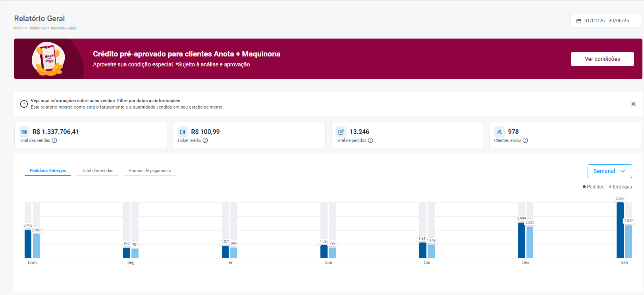This screenshot has height=295, width=644.
Task: Click the Ter Pedidos bar labeled 1.071
Action: (x=225, y=252)
